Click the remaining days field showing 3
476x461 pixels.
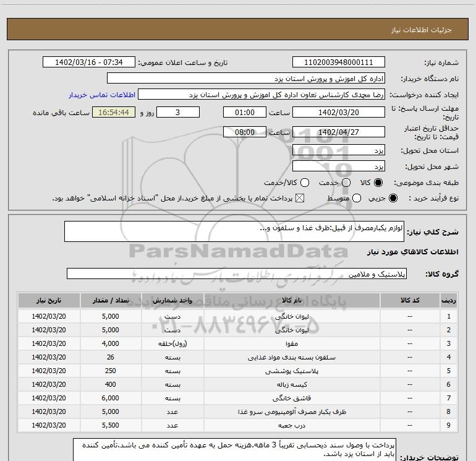coord(178,112)
